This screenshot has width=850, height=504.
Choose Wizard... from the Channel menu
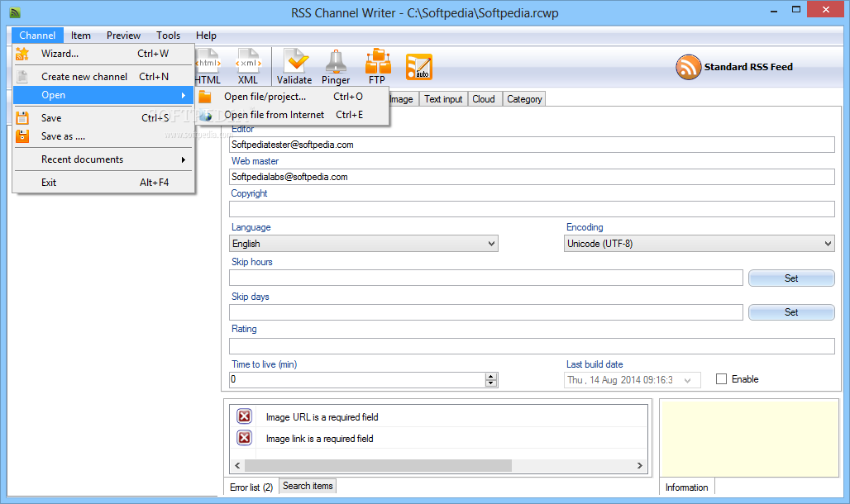tap(103, 54)
